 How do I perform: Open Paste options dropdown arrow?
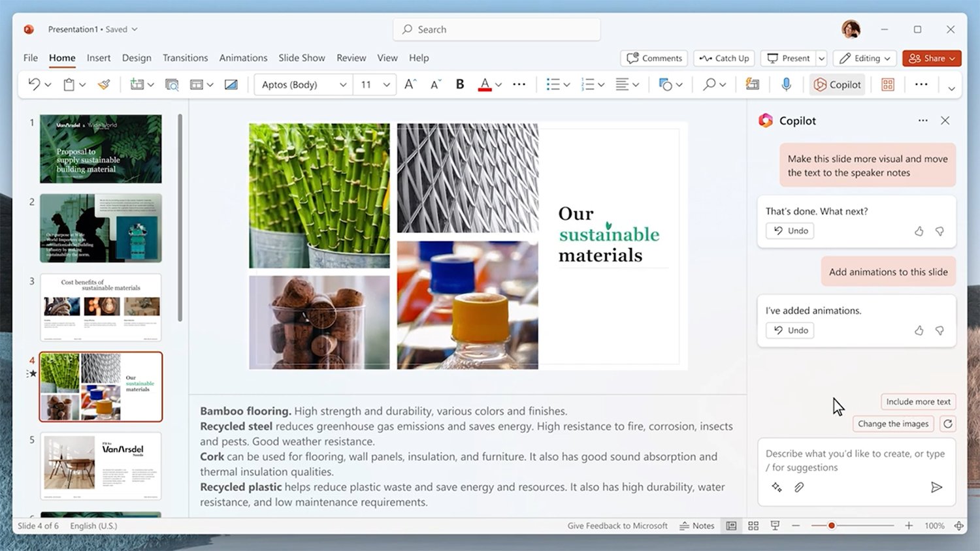click(82, 85)
